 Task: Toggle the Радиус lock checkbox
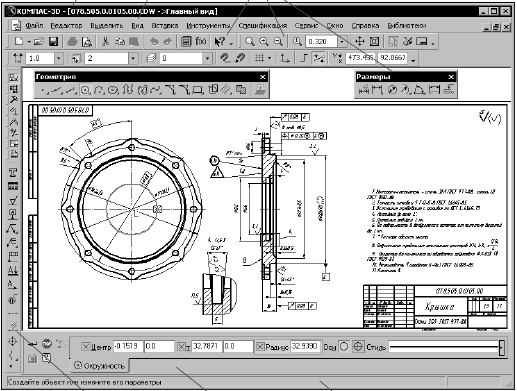[x=260, y=347]
